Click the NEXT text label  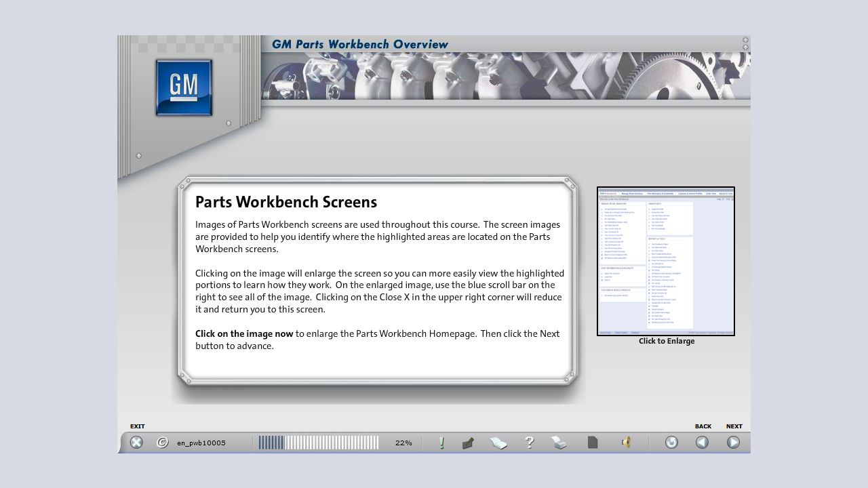(734, 426)
